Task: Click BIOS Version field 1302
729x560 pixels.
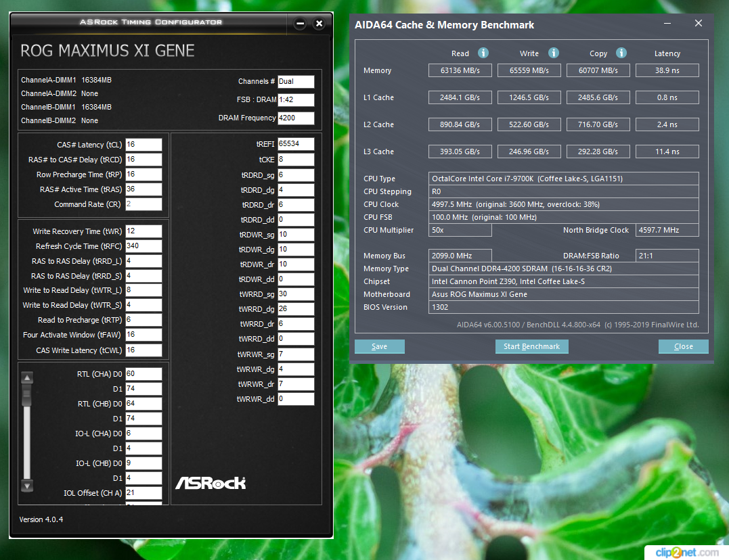Action: point(563,307)
